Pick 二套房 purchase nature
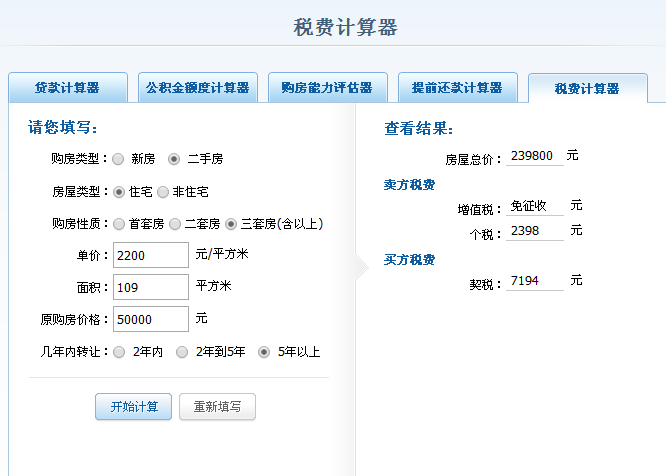Screen dimensions: 666x476 175,224
